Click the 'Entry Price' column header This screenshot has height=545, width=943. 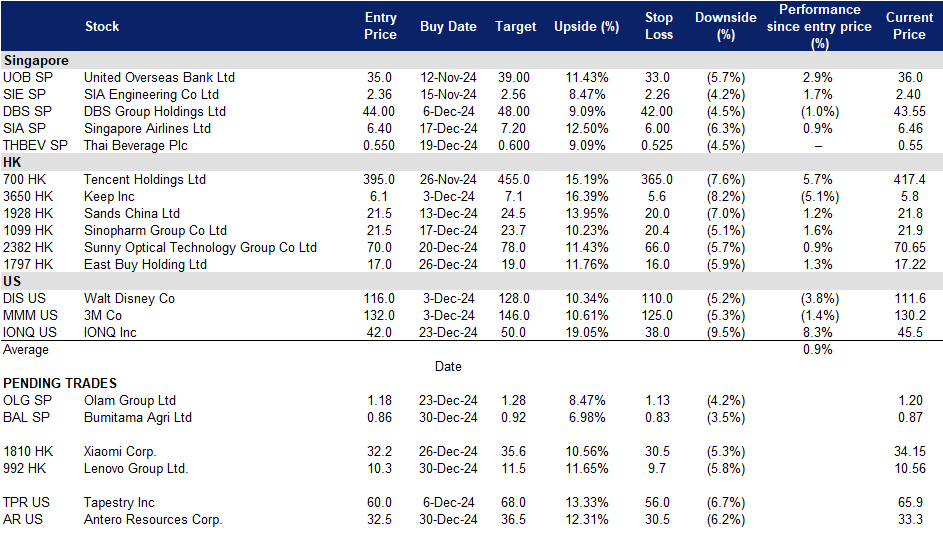(x=380, y=26)
